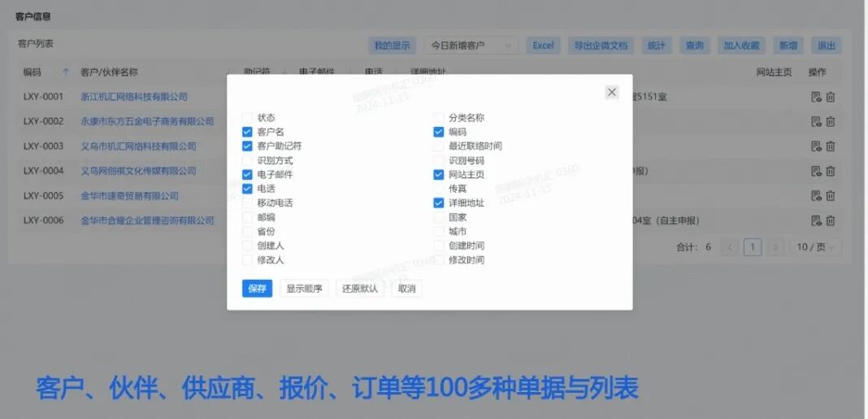Uncheck the 编码 checkbox in dialog
The height and width of the screenshot is (419, 868).
tap(438, 132)
